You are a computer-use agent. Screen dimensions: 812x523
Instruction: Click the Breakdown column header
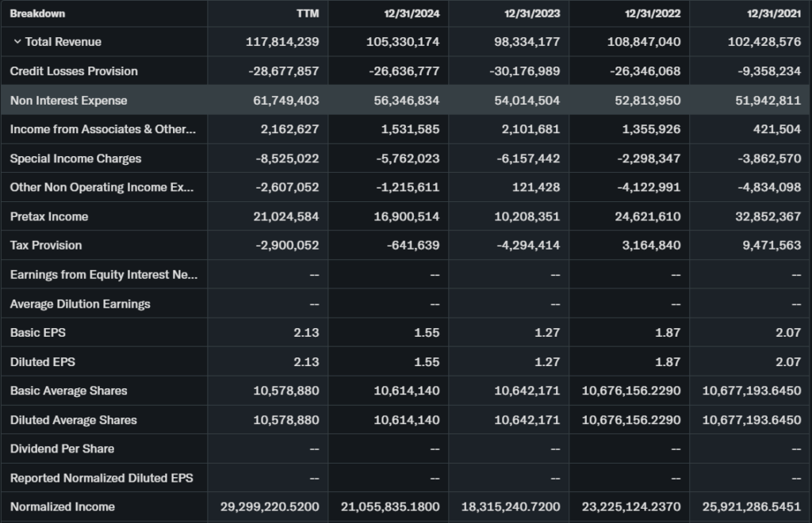click(x=37, y=13)
